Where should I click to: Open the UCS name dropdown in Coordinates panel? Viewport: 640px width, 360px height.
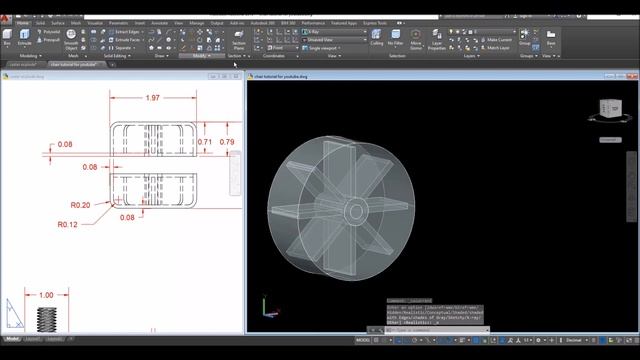click(284, 48)
